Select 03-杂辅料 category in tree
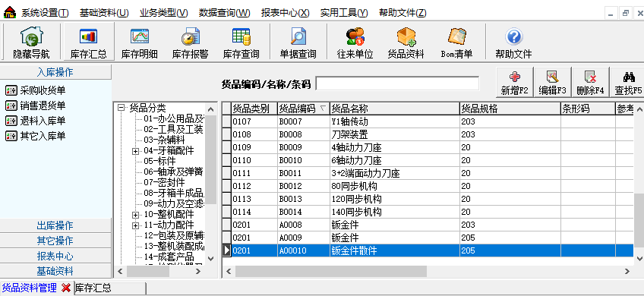Image resolution: width=644 pixels, height=296 pixels. coord(164,140)
